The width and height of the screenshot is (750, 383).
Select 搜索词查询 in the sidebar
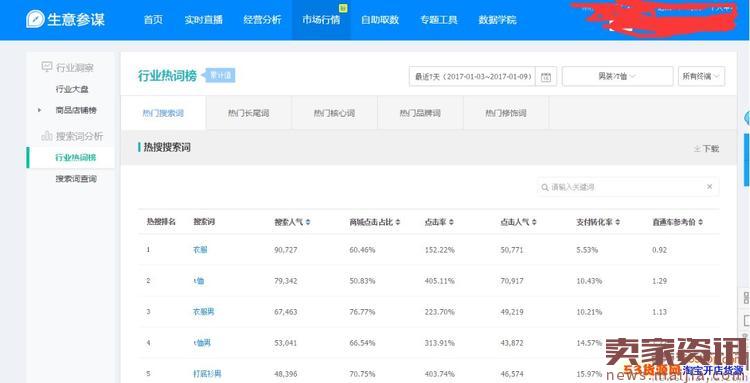(x=76, y=179)
